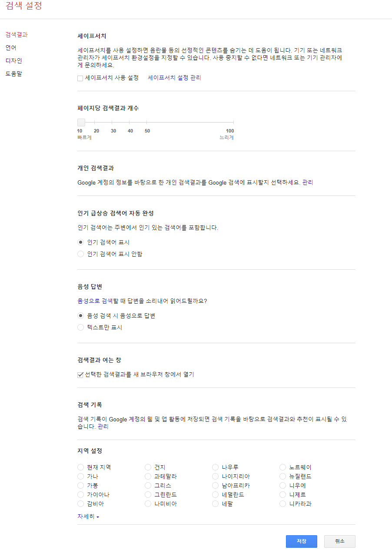Screen dimensions: 392x553
Task: Pick 그리스 as search region
Action: click(x=148, y=485)
